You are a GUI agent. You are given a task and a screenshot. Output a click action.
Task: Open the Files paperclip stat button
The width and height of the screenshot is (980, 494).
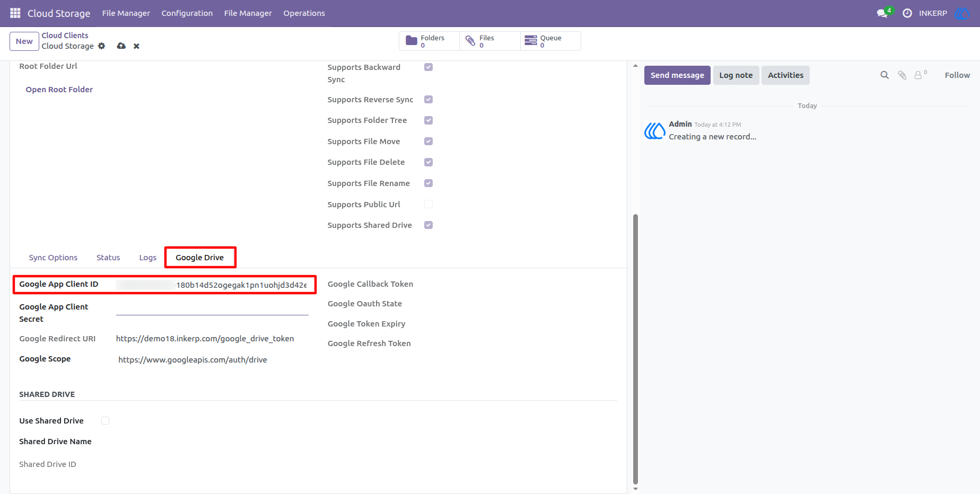[490, 41]
